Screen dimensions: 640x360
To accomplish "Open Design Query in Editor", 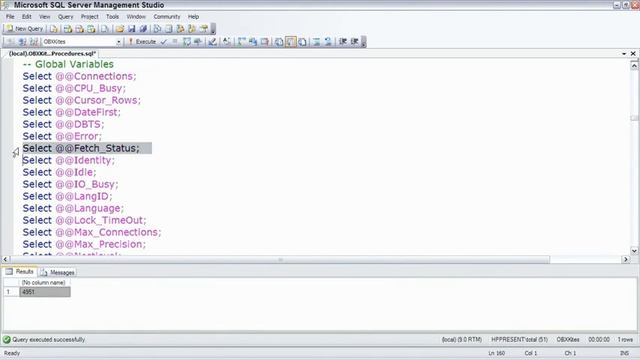I will click(212, 42).
